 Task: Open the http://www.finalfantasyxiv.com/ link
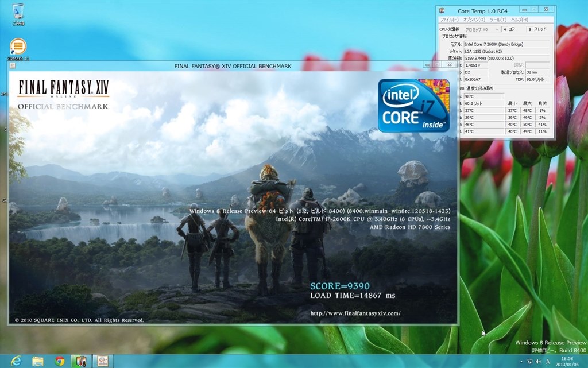355,313
